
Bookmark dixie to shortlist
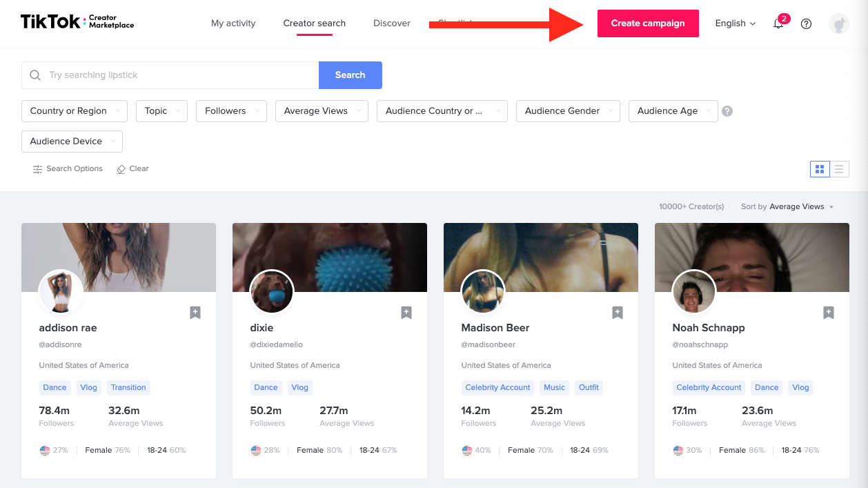point(406,313)
